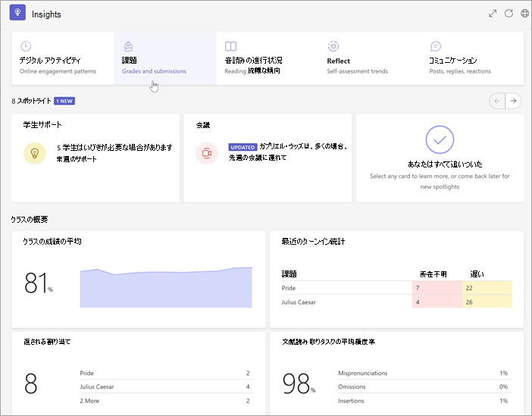The height and width of the screenshot is (416, 532).
Task: Click the 8 returned assignments number
Action: [30, 383]
